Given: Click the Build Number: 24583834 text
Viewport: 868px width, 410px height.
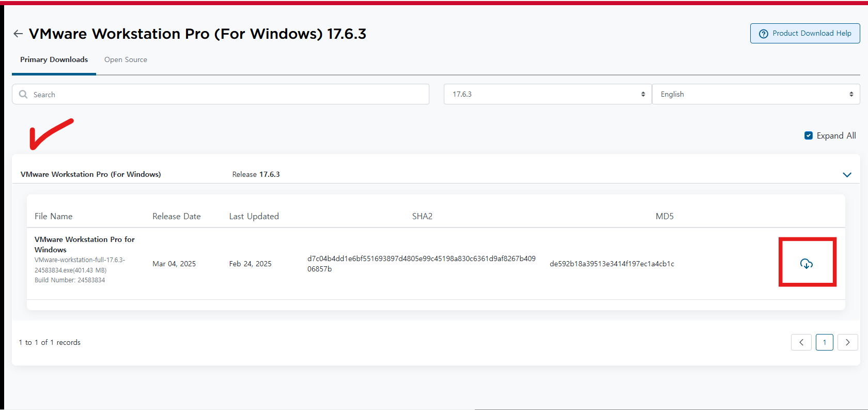Looking at the screenshot, I should (x=70, y=280).
